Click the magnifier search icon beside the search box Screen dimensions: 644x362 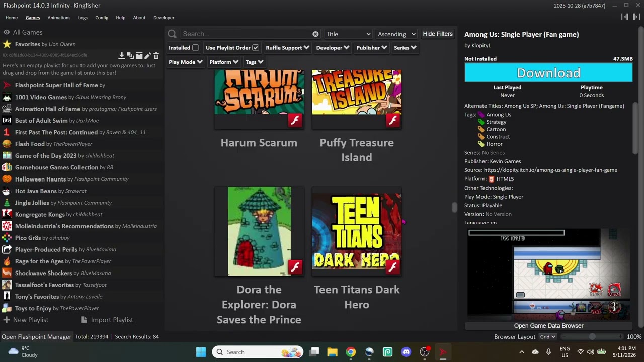click(x=172, y=34)
